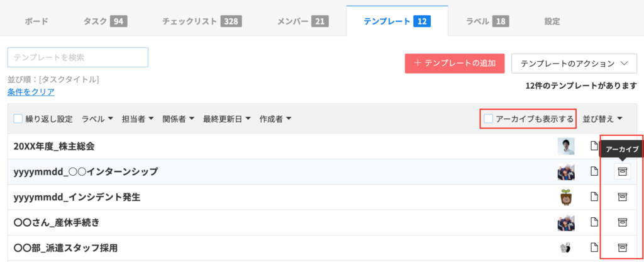Expand the 担当者 filter dropdown

137,118
